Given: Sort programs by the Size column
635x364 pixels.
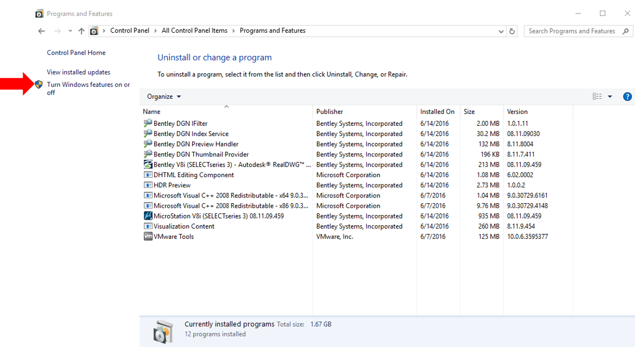Looking at the screenshot, I should (469, 112).
